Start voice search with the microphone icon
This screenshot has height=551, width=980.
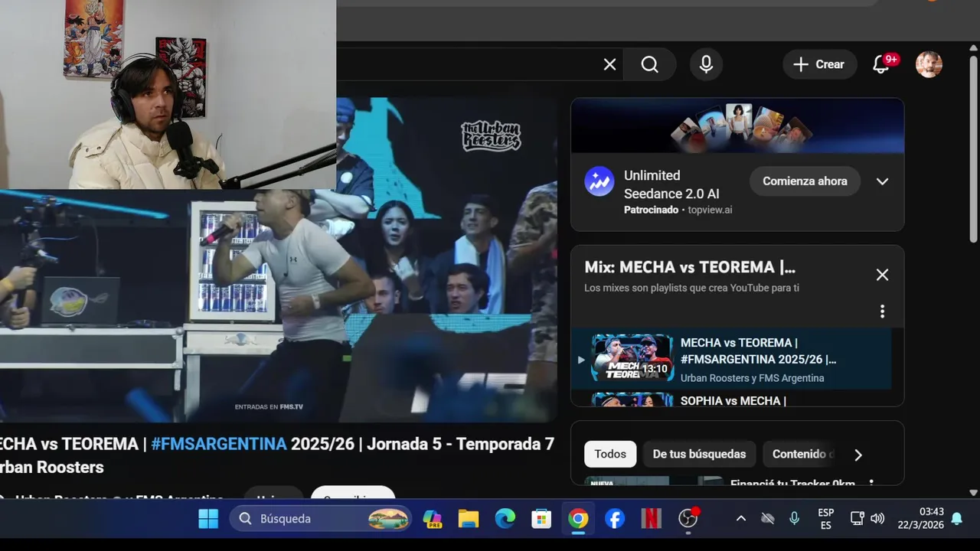click(x=706, y=64)
